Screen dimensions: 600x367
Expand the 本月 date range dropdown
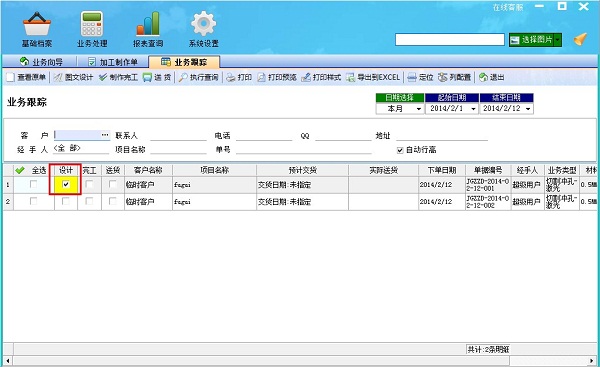tap(419, 109)
